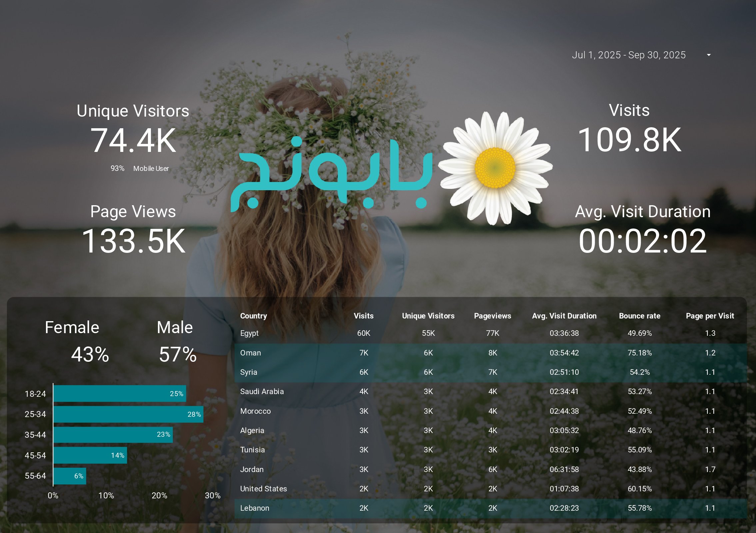Click the 55-64 age bar
The width and height of the screenshot is (756, 533).
[69, 476]
